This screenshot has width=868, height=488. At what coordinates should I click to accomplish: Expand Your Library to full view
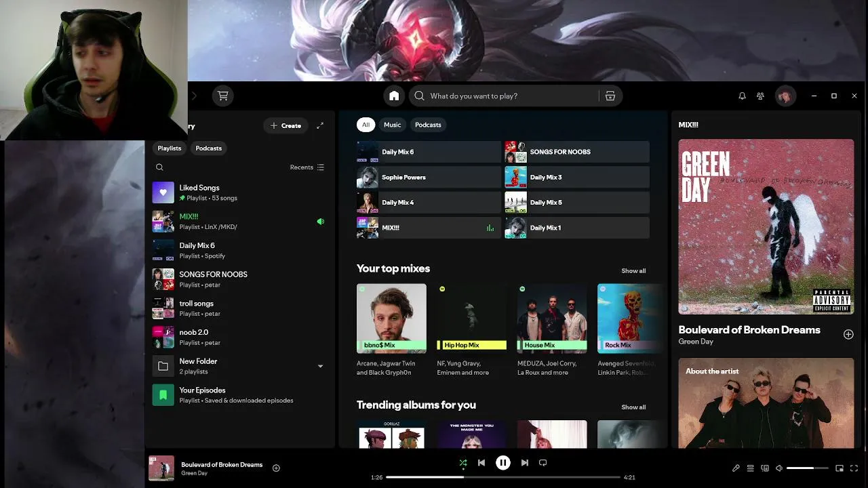click(320, 125)
